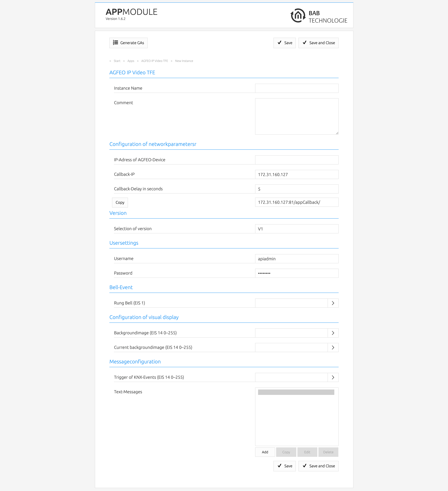Image resolution: width=448 pixels, height=491 pixels.
Task: Click into IP-Adress of AGFEO-Device field
Action: [x=296, y=160]
